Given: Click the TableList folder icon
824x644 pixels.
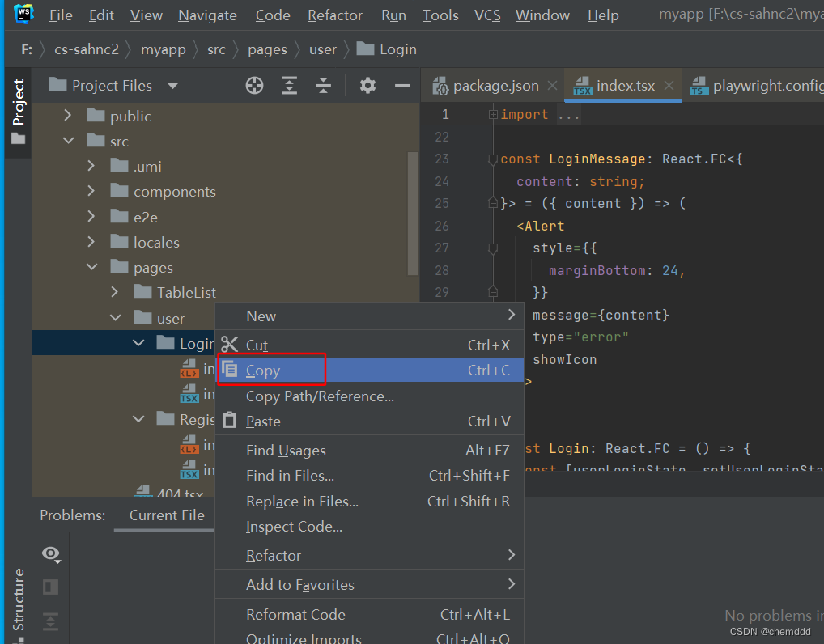Looking at the screenshot, I should (x=143, y=291).
